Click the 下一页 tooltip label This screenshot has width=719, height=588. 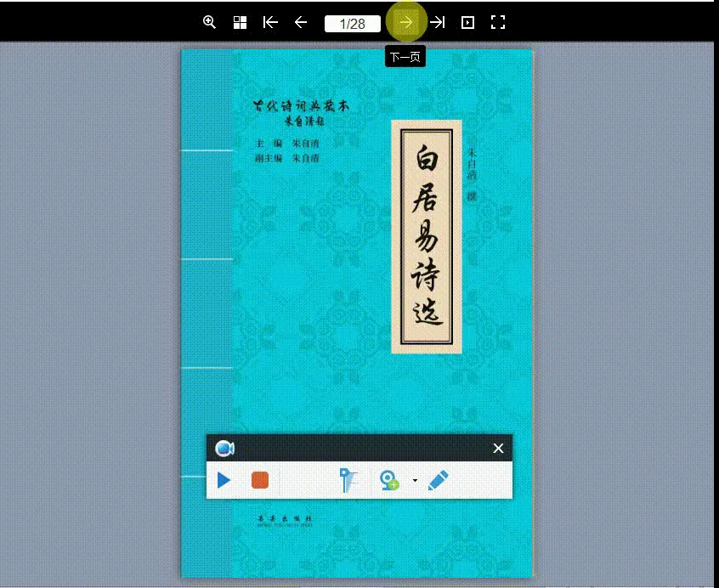[x=405, y=57]
